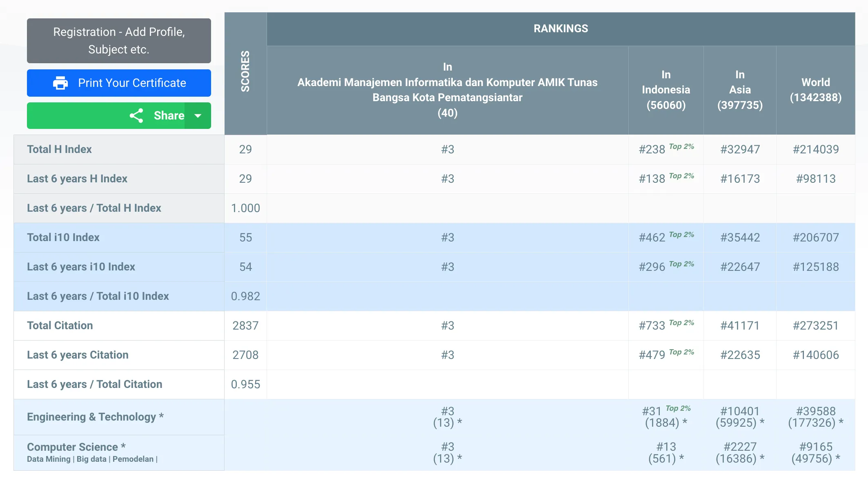
Task: Select the Total H Index row label
Action: point(60,149)
